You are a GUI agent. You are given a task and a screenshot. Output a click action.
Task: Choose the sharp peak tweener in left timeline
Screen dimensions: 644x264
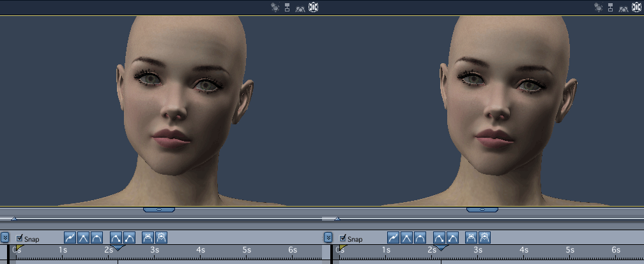83,237
